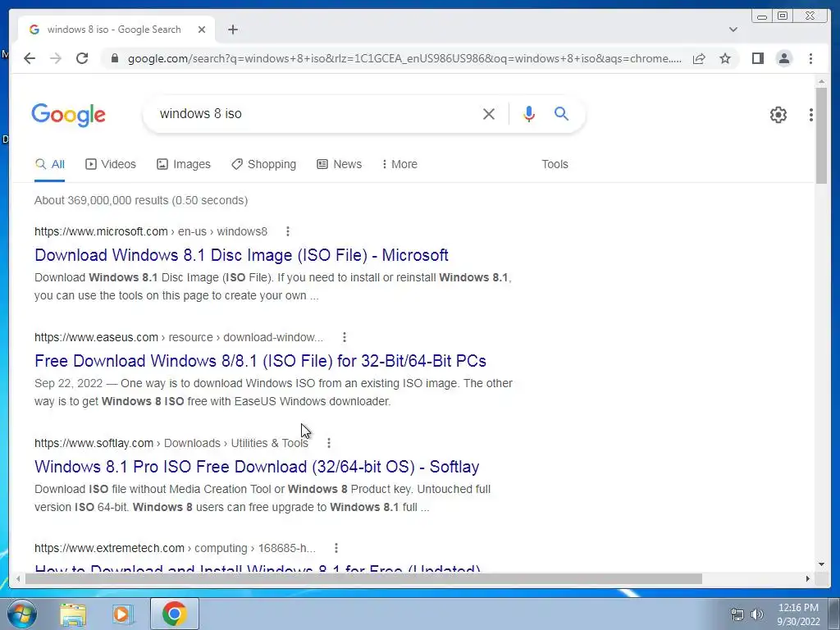
Task: Open options for the Microsoft result
Action: (288, 231)
